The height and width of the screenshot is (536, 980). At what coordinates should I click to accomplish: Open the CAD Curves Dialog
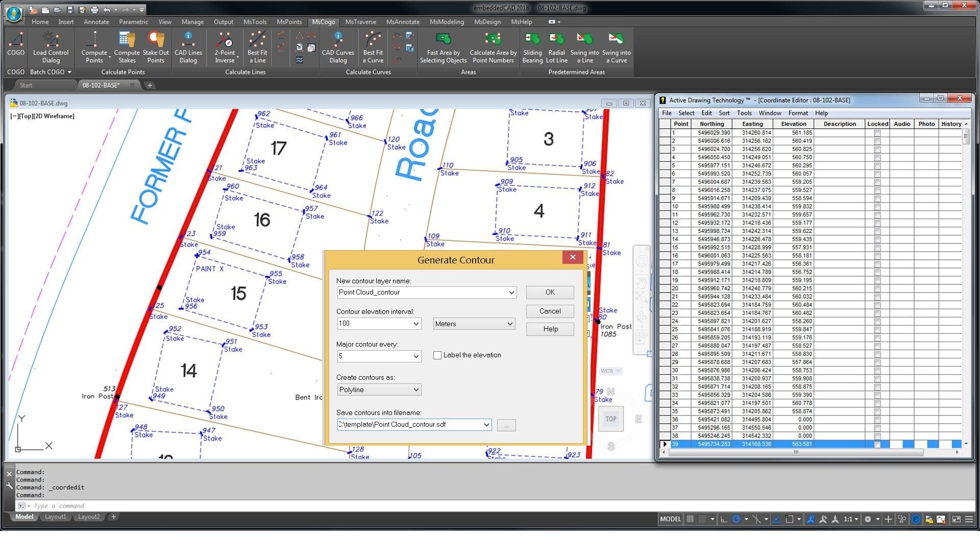(x=338, y=47)
